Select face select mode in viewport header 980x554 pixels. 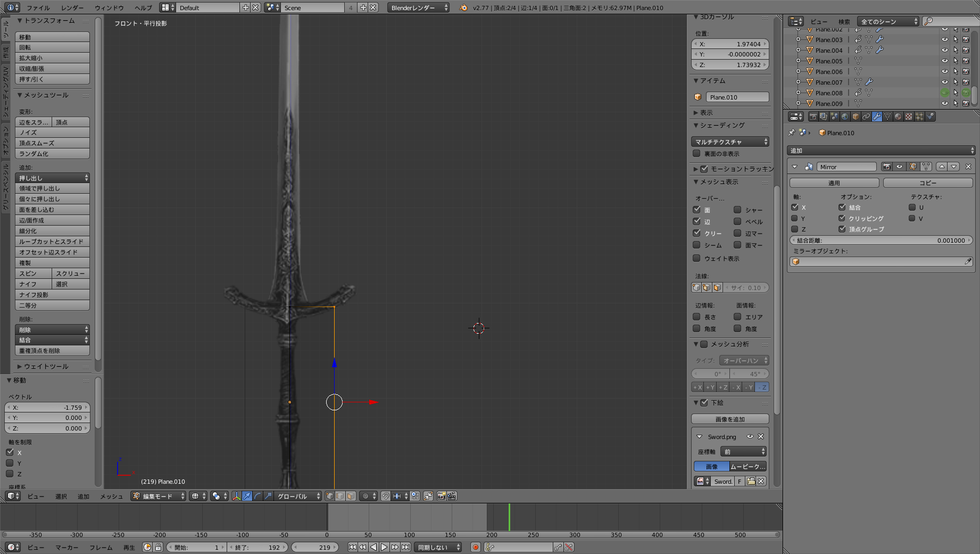point(351,496)
